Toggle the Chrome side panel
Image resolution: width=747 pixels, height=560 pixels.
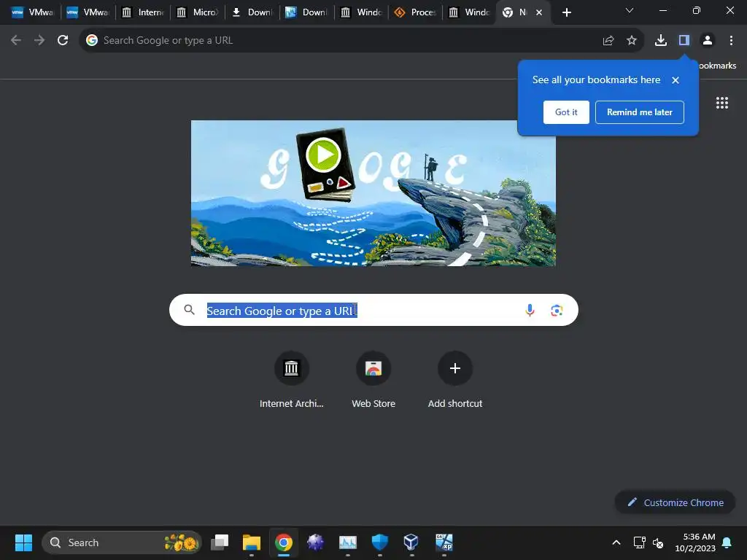coord(684,41)
